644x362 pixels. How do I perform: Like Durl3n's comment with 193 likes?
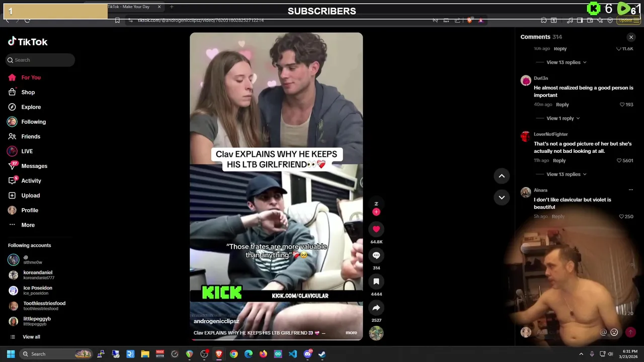(x=622, y=105)
